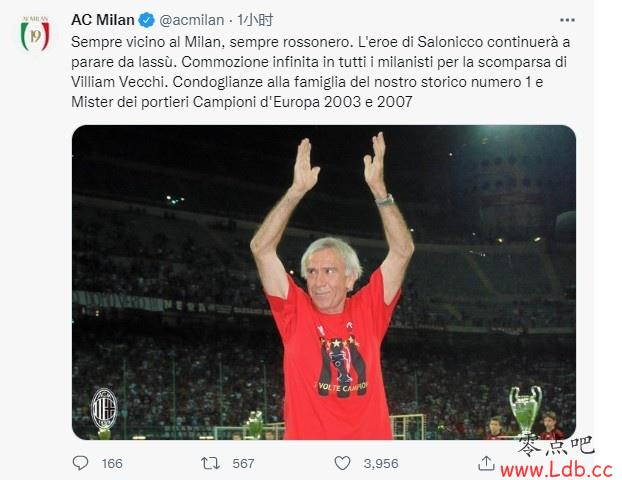622x480 pixels.
Task: Click the 166 replies count
Action: point(112,463)
